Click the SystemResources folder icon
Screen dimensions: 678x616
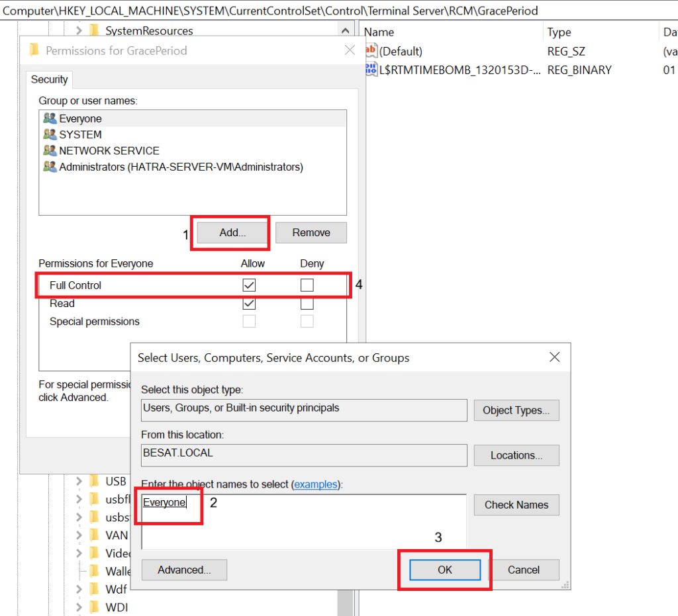(x=94, y=30)
